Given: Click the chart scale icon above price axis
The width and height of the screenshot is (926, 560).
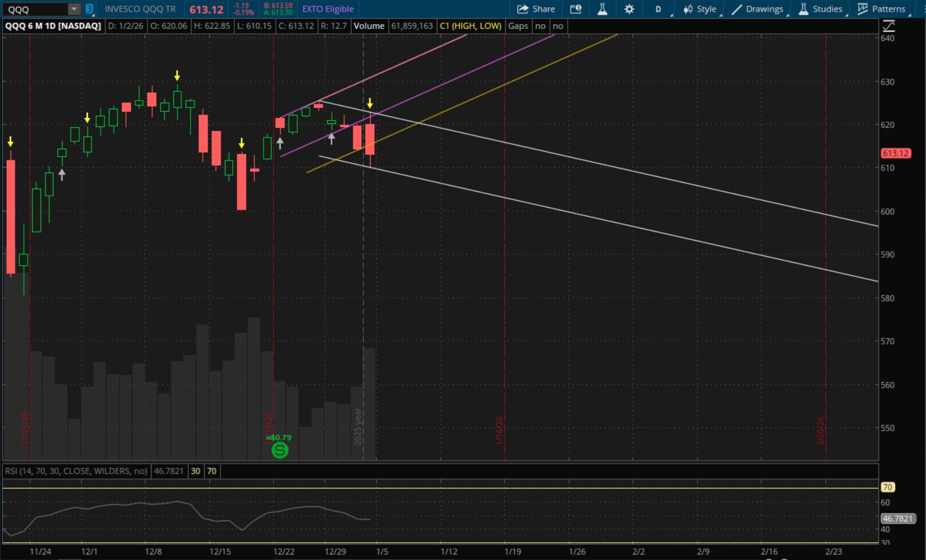Looking at the screenshot, I should click(x=889, y=26).
